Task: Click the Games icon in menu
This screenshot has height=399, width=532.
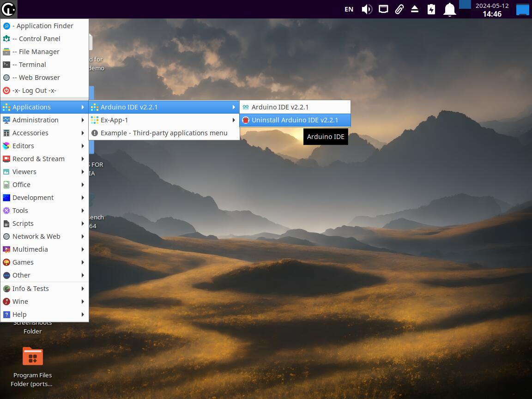Action: pos(6,262)
